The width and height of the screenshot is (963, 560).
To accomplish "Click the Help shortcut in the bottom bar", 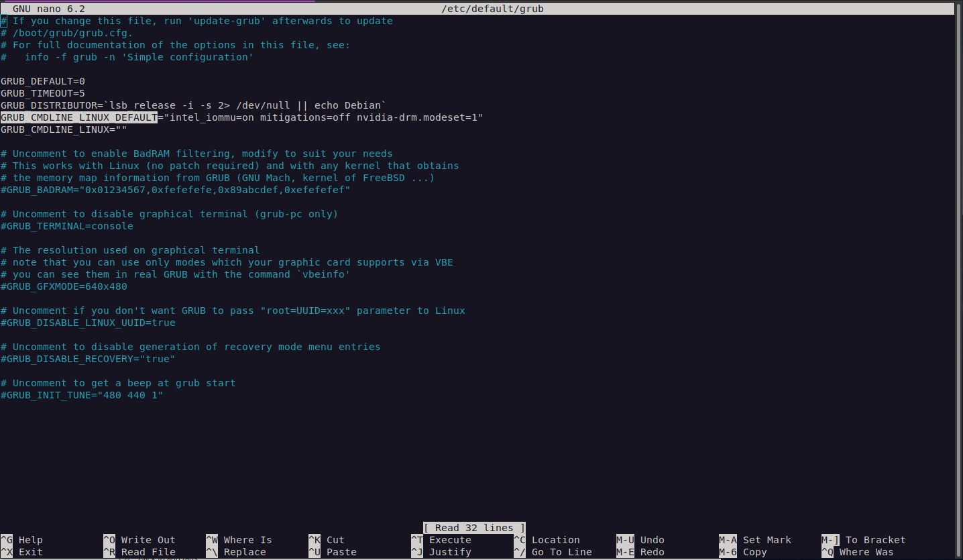I will tap(30, 540).
